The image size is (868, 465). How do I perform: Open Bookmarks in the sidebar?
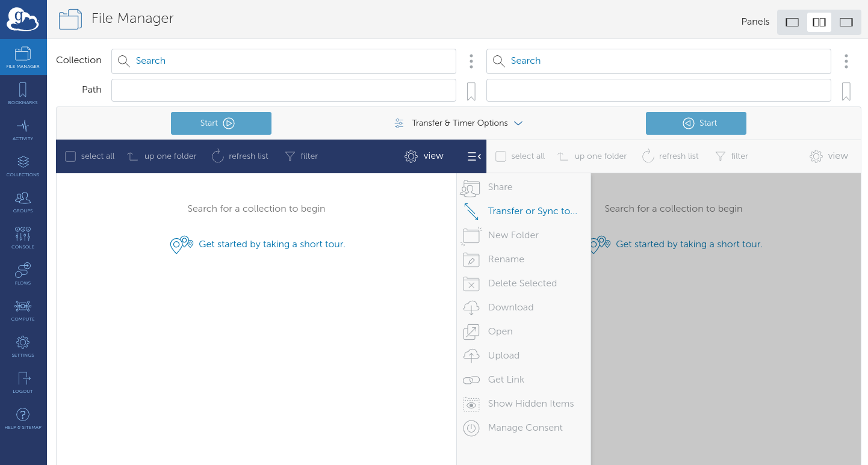tap(23, 94)
